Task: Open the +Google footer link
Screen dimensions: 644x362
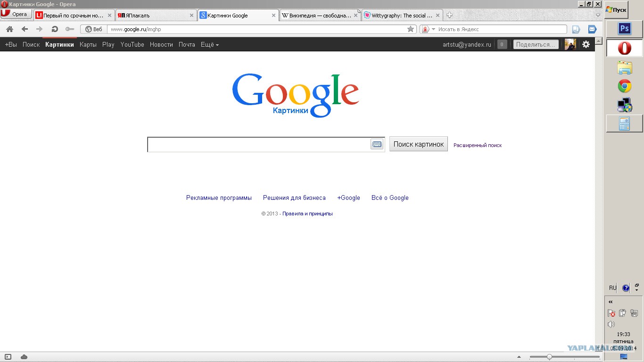Action: coord(348,198)
